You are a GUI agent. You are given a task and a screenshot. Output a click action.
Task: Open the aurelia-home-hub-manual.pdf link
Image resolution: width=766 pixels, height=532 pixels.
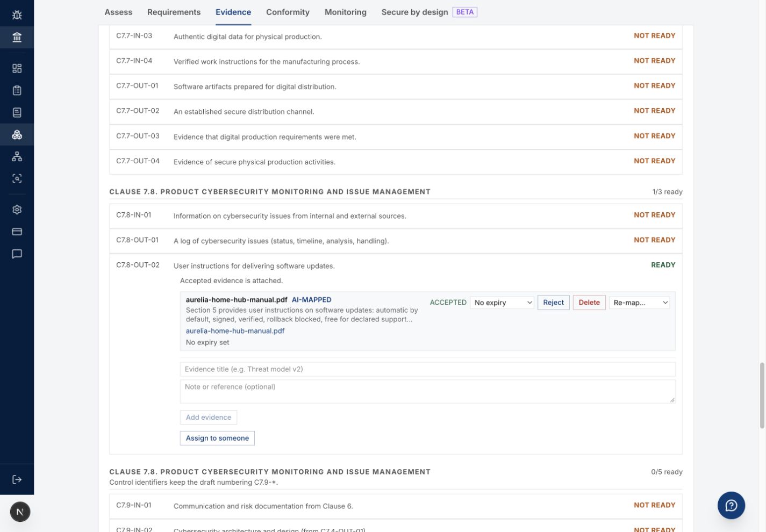(235, 331)
